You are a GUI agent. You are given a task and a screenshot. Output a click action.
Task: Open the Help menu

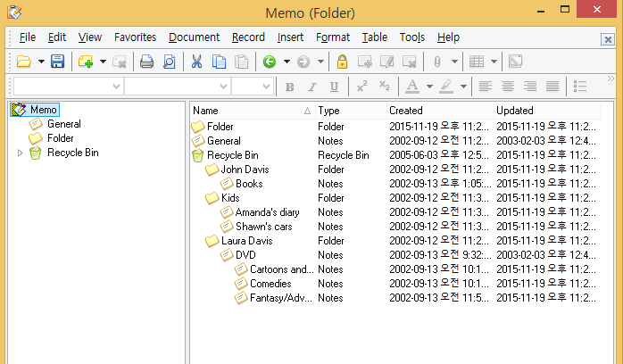tap(448, 37)
